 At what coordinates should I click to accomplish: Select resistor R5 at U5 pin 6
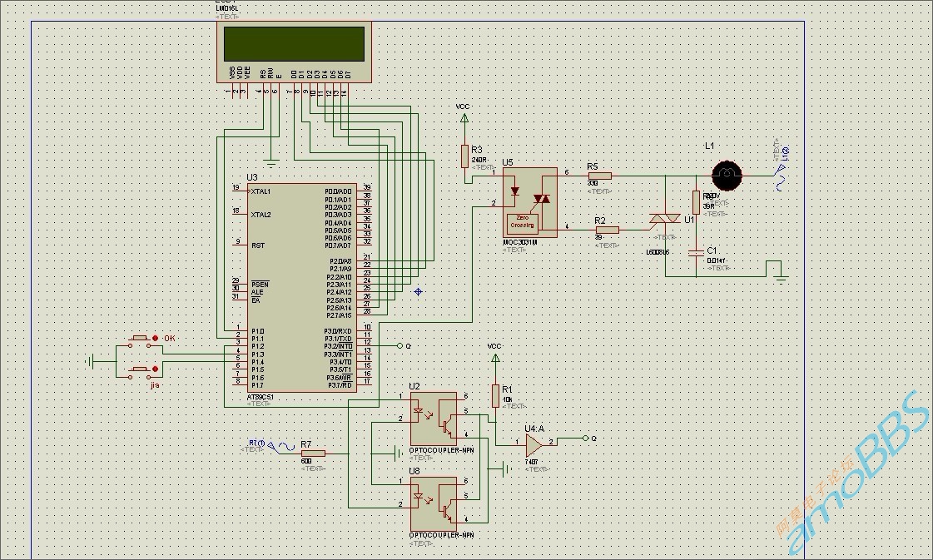[600, 176]
